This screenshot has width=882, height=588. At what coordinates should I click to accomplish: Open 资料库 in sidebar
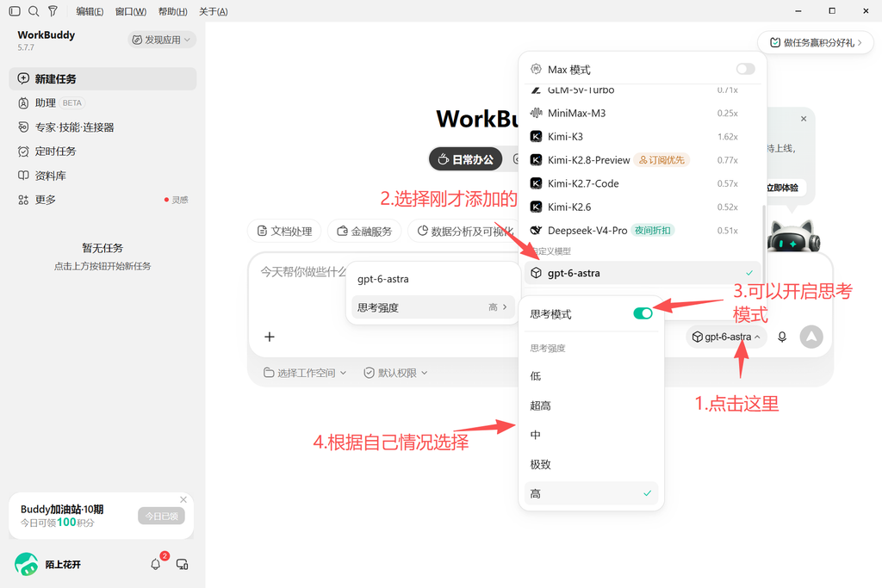point(103,176)
